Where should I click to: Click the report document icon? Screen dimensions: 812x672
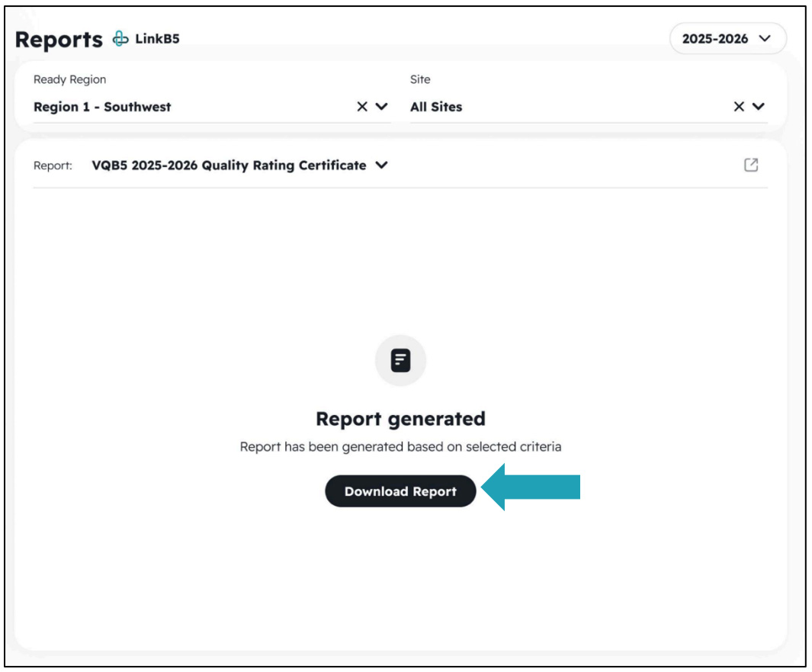(x=400, y=361)
